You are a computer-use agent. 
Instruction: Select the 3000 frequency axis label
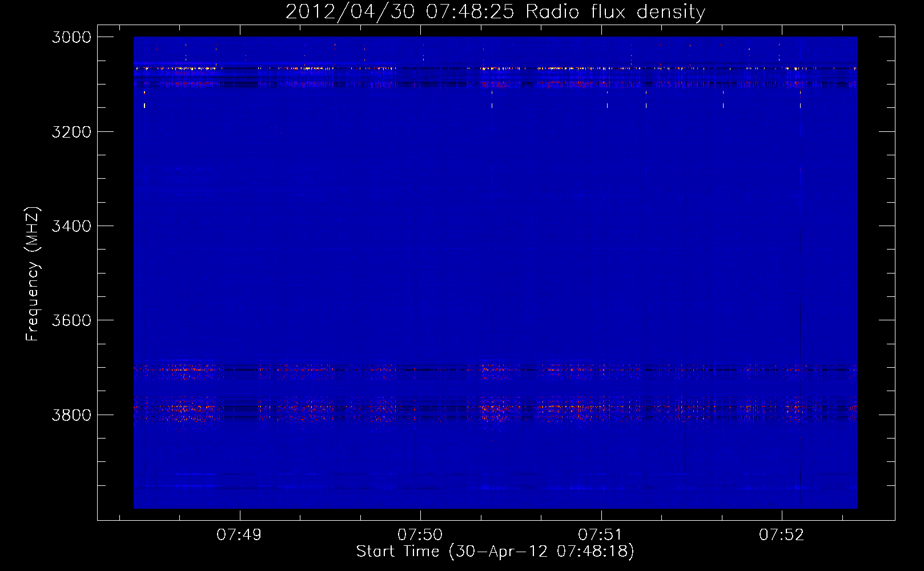71,37
